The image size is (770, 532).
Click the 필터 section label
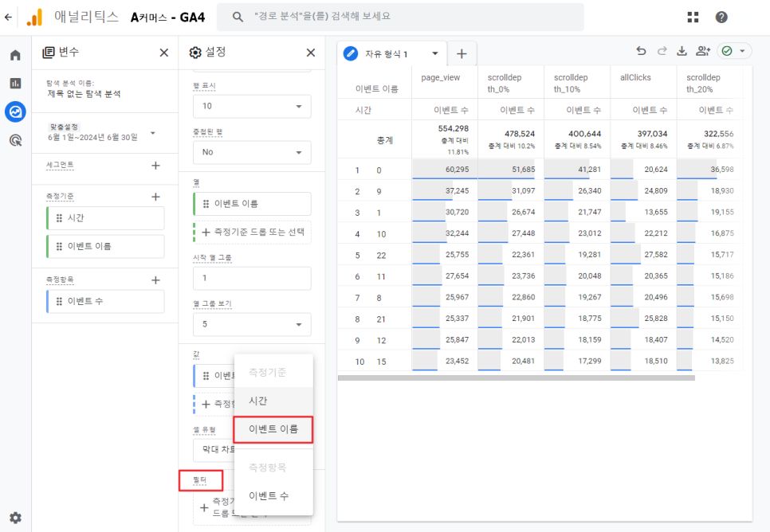(x=200, y=480)
